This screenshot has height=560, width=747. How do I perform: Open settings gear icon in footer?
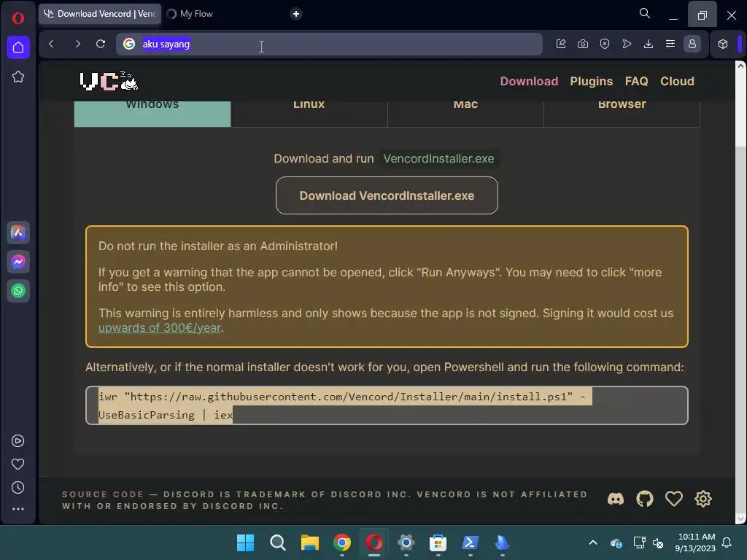(703, 499)
